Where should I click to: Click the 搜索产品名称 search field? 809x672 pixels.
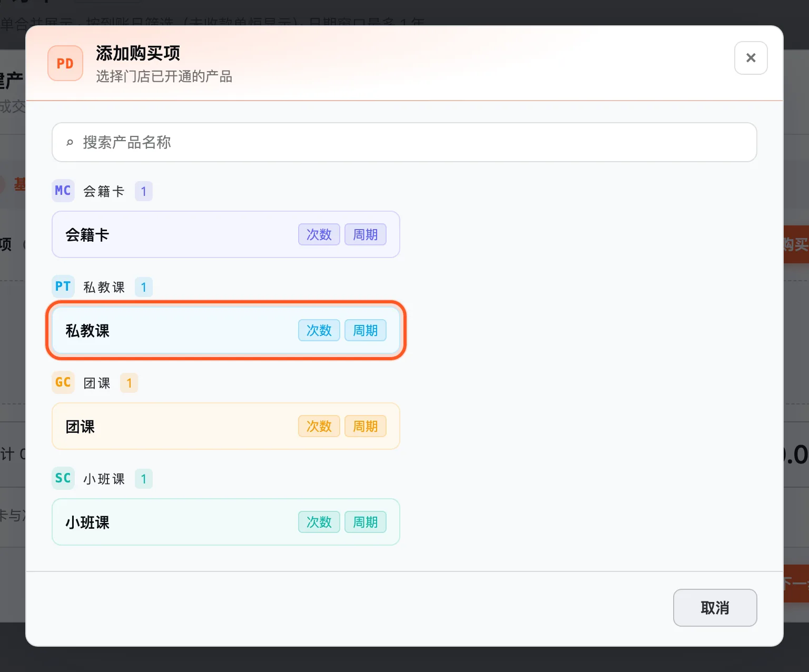(404, 142)
